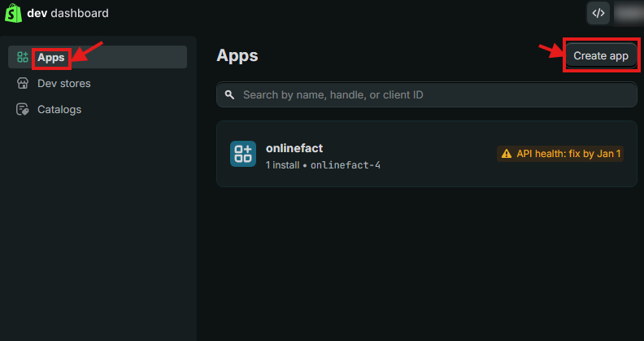Viewport: 644px width, 341px height.
Task: Click the onlinefact app tile icon
Action: coord(243,154)
